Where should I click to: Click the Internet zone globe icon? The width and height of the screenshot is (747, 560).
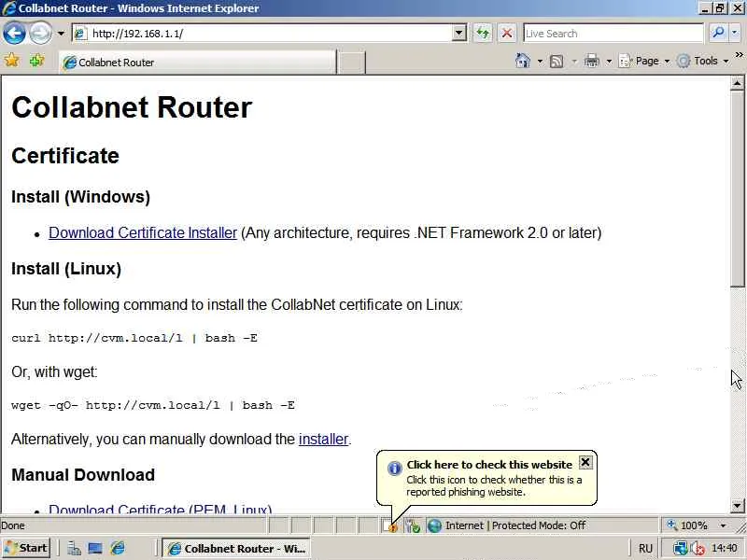coord(434,525)
